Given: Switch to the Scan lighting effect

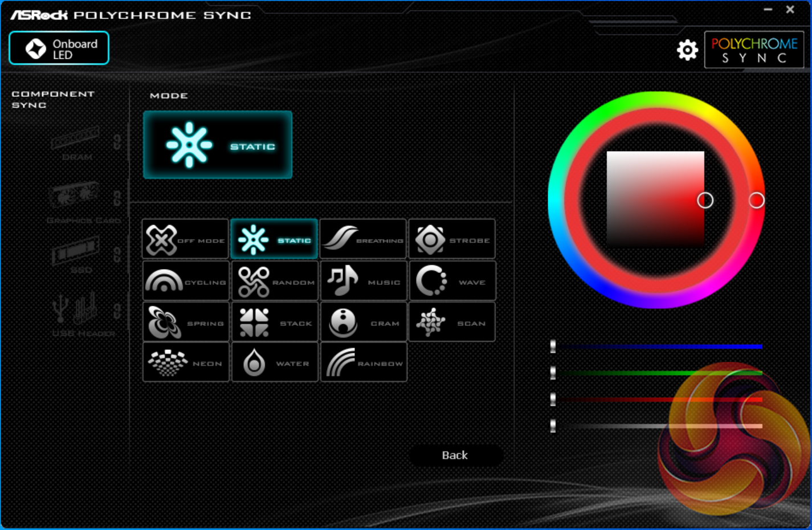Looking at the screenshot, I should (x=452, y=321).
